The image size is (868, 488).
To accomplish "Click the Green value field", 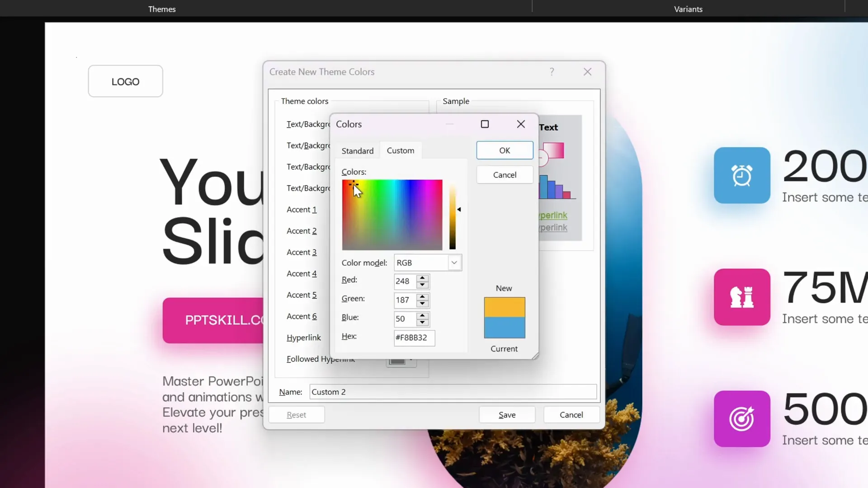I will [x=405, y=300].
